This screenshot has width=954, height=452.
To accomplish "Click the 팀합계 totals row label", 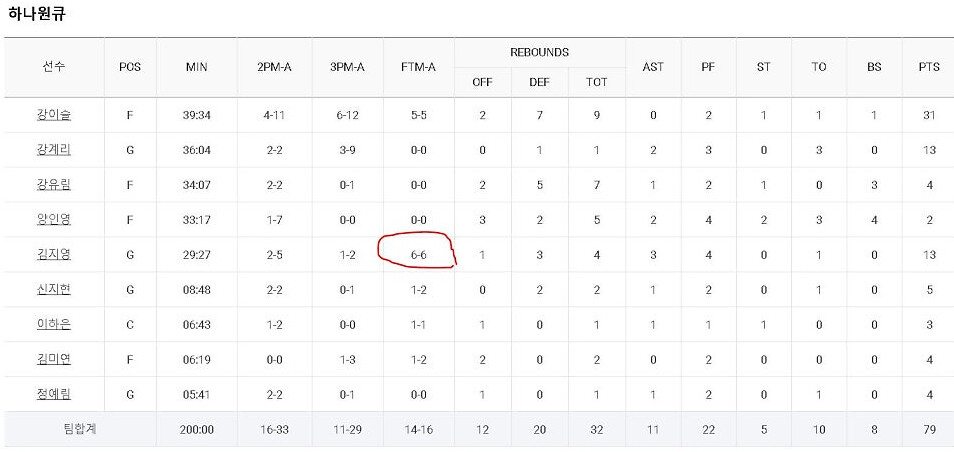I will click(x=80, y=429).
